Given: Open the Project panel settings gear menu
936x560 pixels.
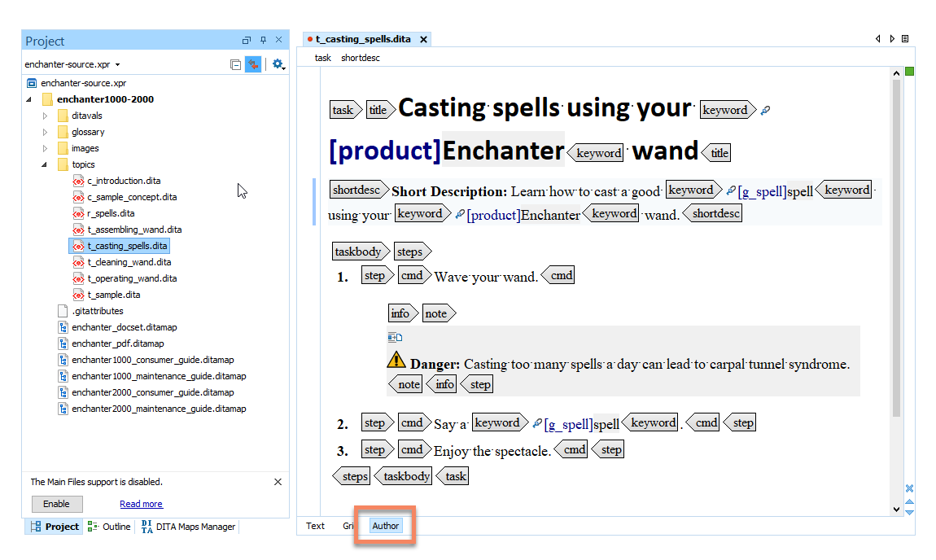Looking at the screenshot, I should tap(278, 64).
